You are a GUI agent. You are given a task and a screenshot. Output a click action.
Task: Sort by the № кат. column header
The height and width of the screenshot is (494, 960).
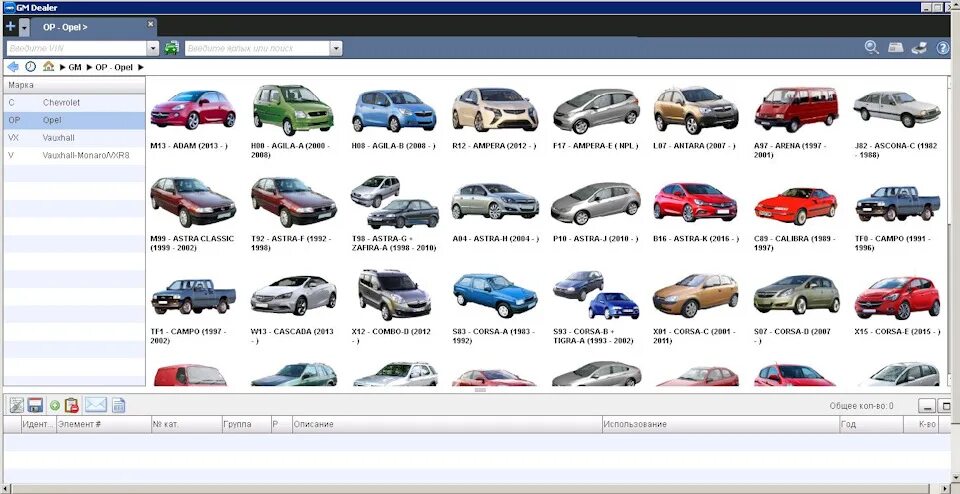(x=186, y=424)
